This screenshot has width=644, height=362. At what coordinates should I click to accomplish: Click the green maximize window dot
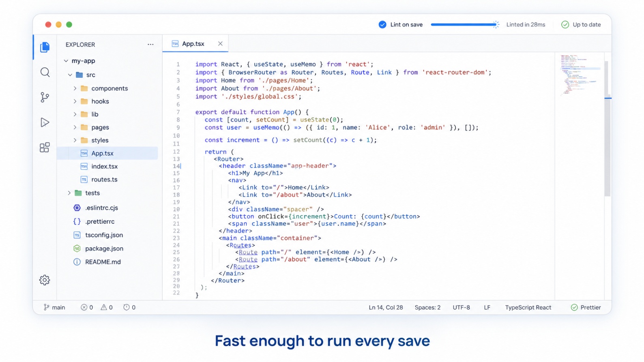click(69, 25)
